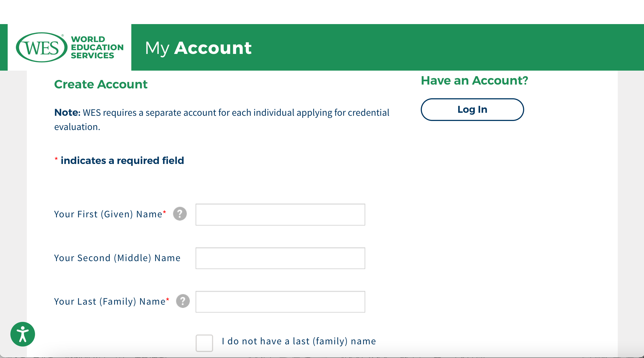Click the "I do not have a last (family) name" label
Screen dimensions: 644x358
pyautogui.click(x=299, y=341)
